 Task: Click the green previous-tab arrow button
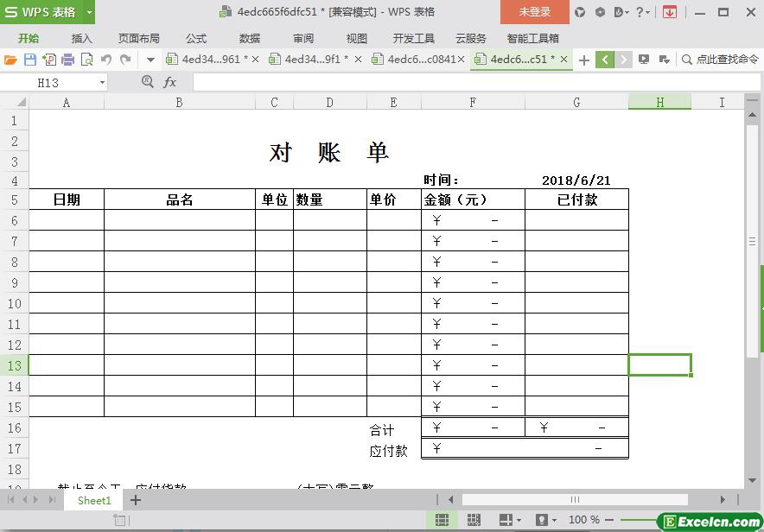tap(605, 60)
